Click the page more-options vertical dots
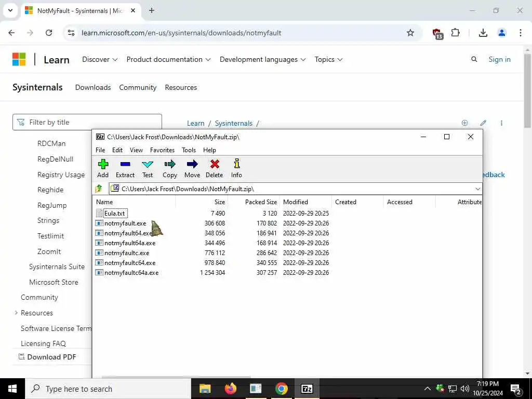532x399 pixels. pos(501,123)
